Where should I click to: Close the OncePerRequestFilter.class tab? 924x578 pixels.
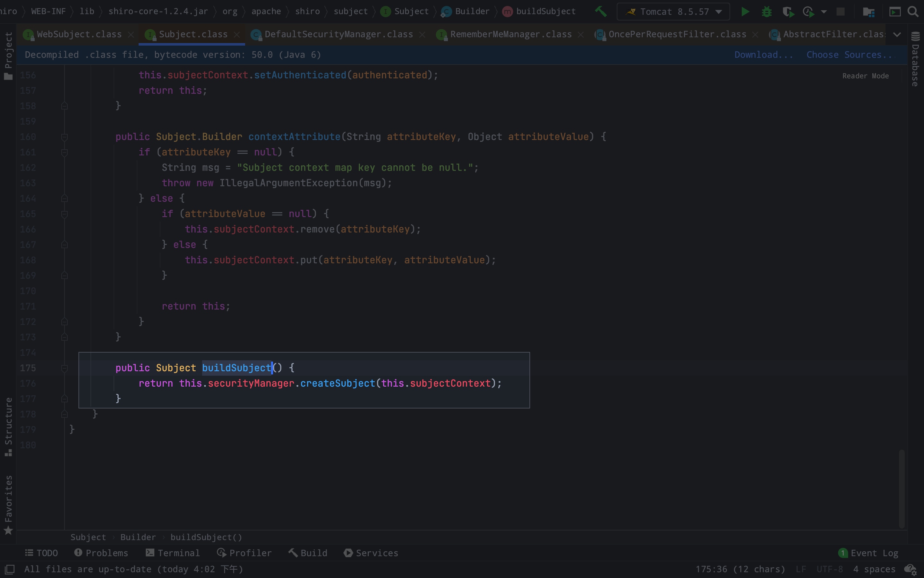(x=755, y=34)
